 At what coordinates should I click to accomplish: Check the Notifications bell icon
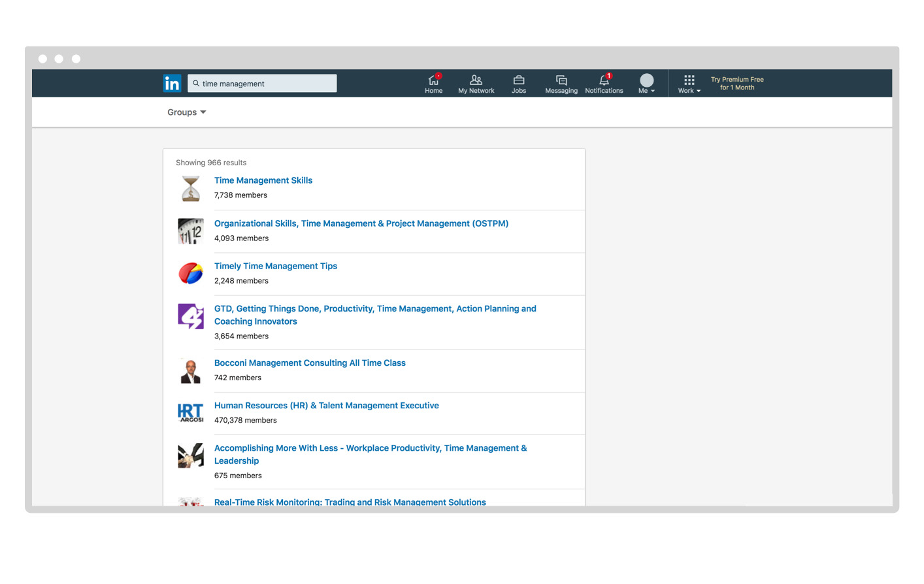pyautogui.click(x=604, y=80)
